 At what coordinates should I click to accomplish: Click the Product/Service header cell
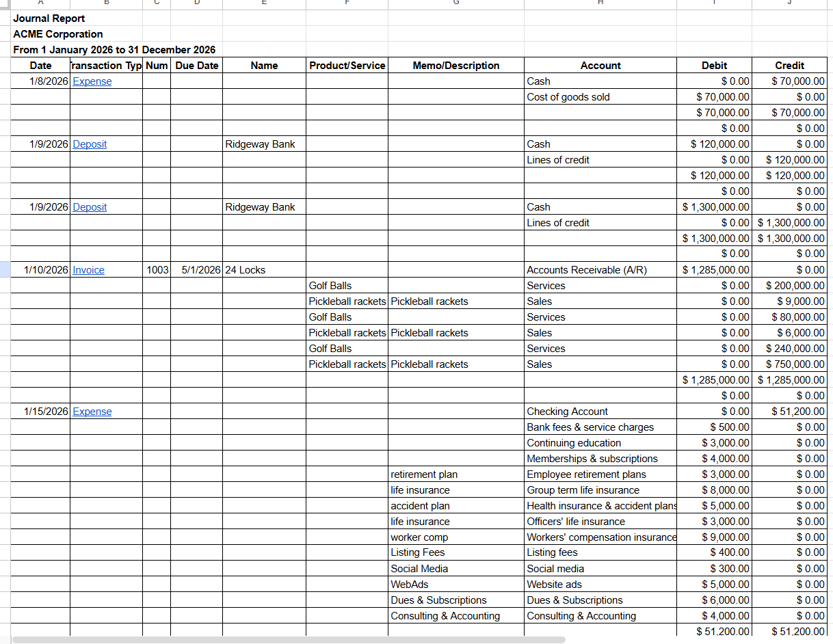pyautogui.click(x=347, y=66)
